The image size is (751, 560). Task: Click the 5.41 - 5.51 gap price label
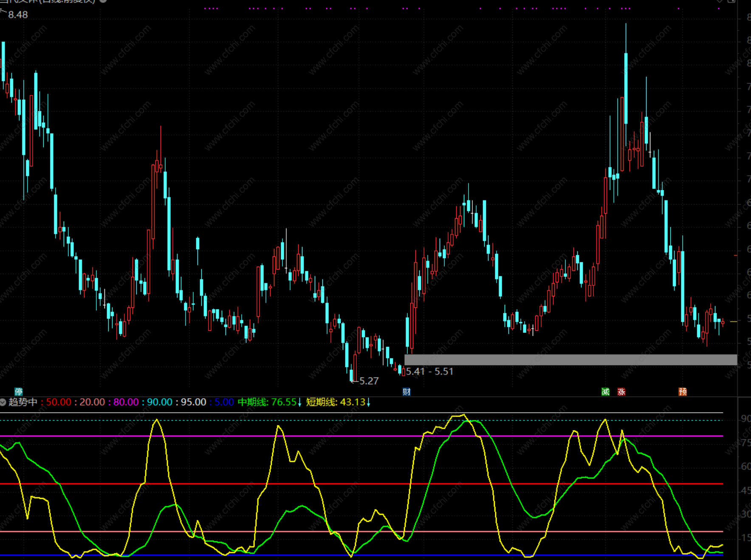(429, 371)
